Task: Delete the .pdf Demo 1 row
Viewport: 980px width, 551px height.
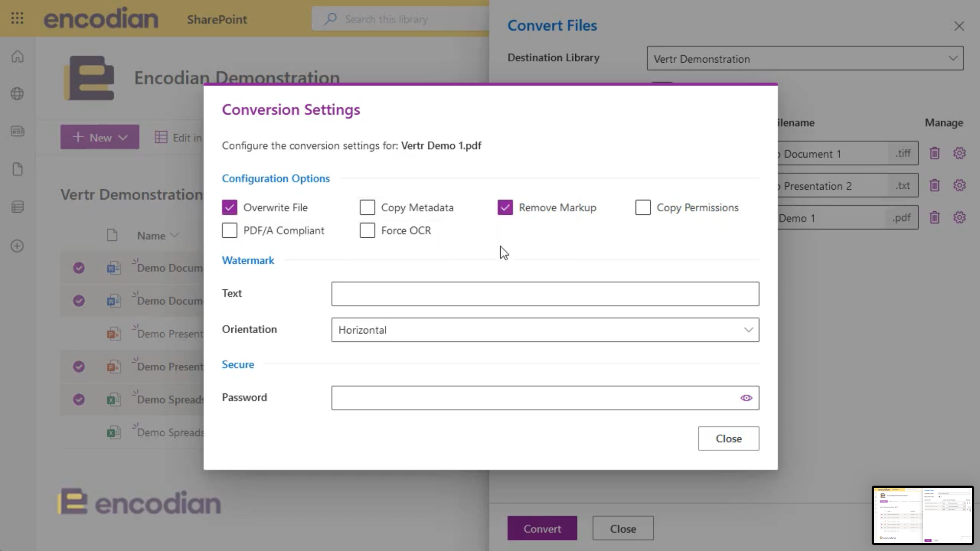Action: coord(935,217)
